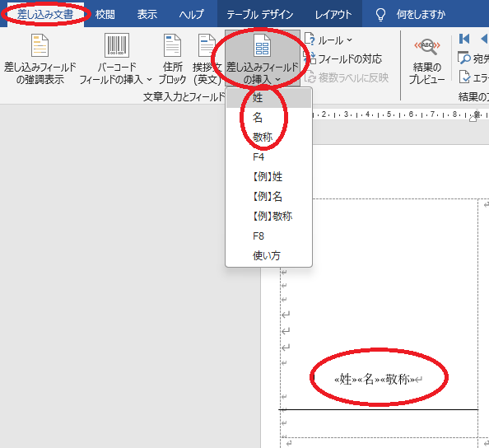Screen dimensions: 489x448
Task: Open the レイアウト tab
Action: coord(333,14)
